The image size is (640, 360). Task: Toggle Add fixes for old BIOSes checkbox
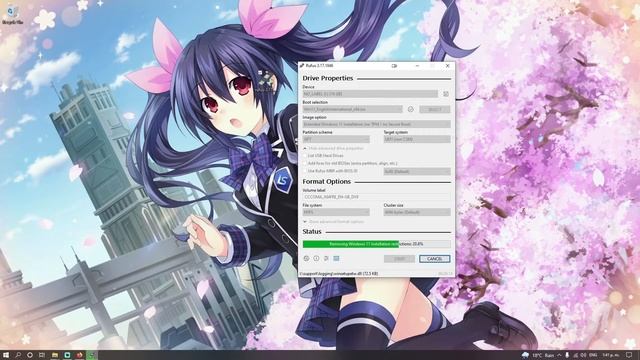tap(305, 163)
